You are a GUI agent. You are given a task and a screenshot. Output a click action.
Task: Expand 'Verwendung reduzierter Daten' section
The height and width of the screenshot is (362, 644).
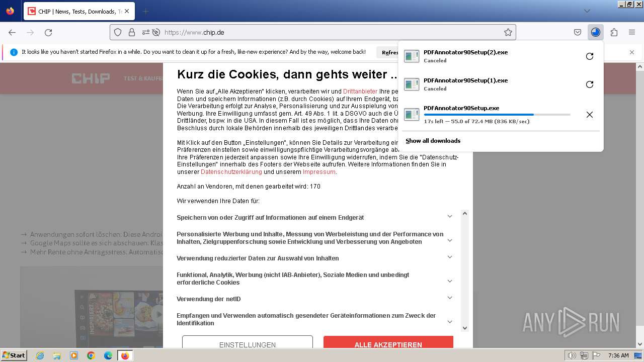[450, 257]
